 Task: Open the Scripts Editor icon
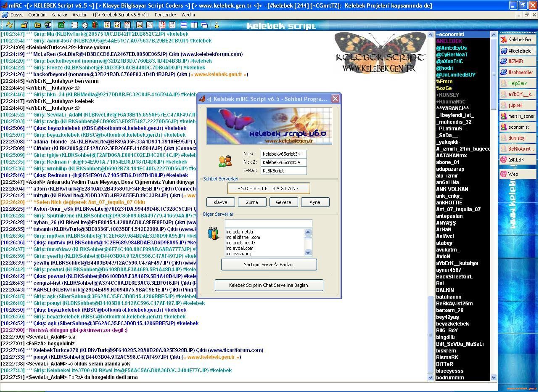pos(61,25)
